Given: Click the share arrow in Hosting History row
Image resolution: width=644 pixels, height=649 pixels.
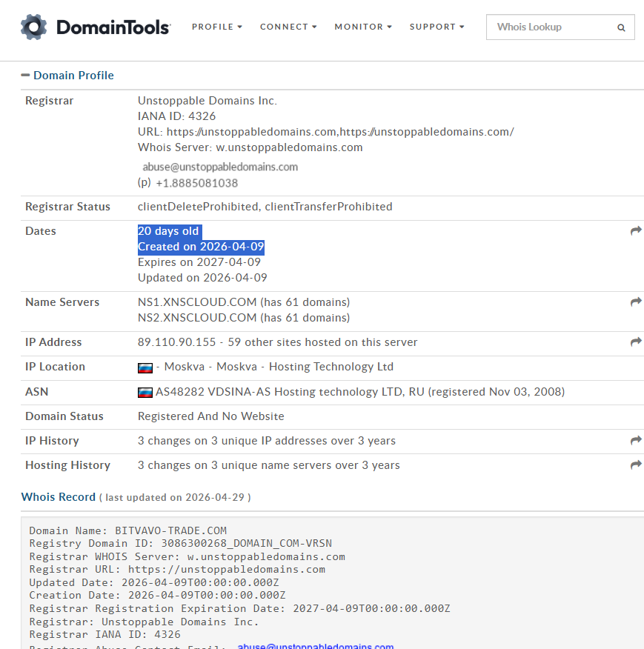Looking at the screenshot, I should pos(636,465).
